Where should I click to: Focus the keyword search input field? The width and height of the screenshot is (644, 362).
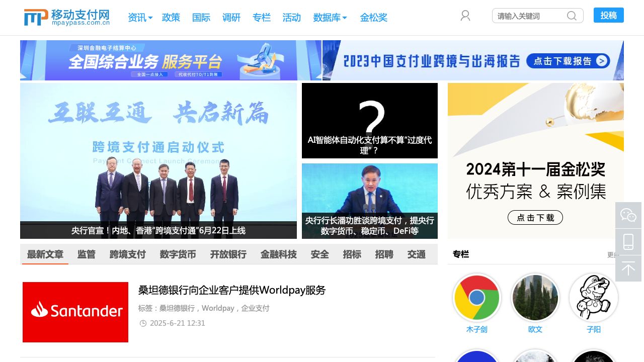click(531, 16)
